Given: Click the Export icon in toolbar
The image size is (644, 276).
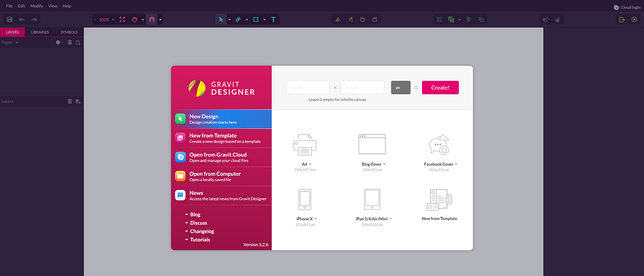Looking at the screenshot, I should (x=622, y=19).
